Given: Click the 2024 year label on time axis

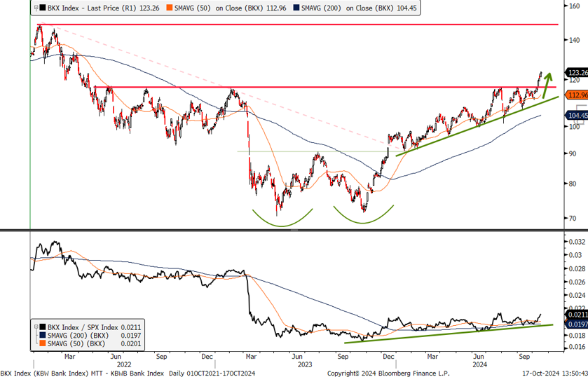Looking at the screenshot, I should click(479, 364).
